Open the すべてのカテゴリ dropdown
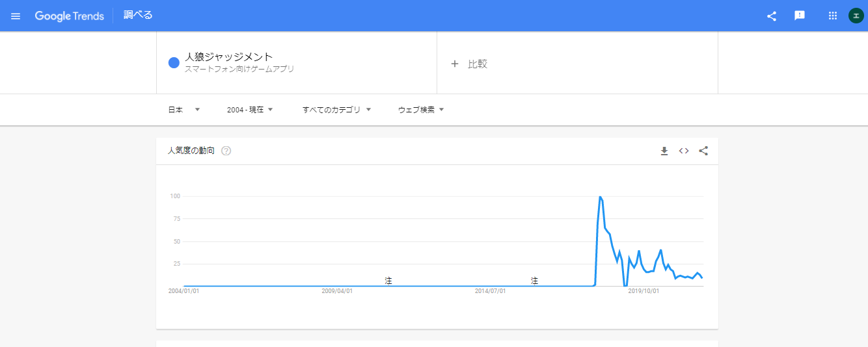Viewport: 868px width, 347px height. click(336, 110)
